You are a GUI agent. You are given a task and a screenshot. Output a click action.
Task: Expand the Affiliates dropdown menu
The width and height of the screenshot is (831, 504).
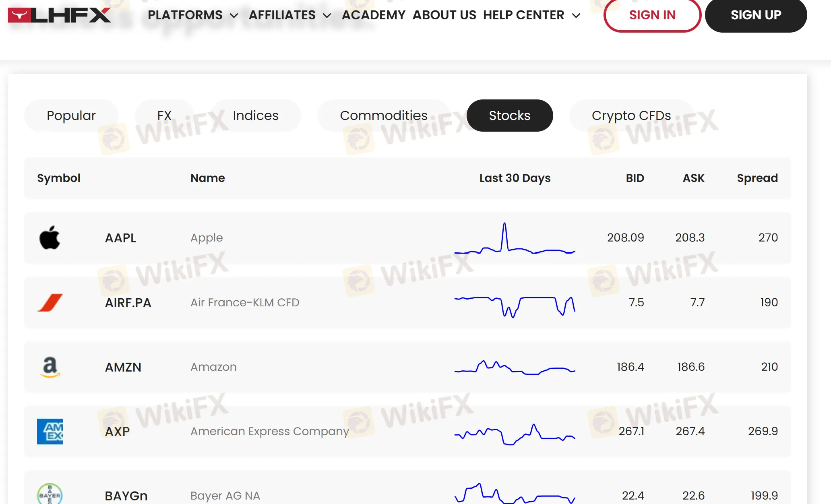pos(289,15)
